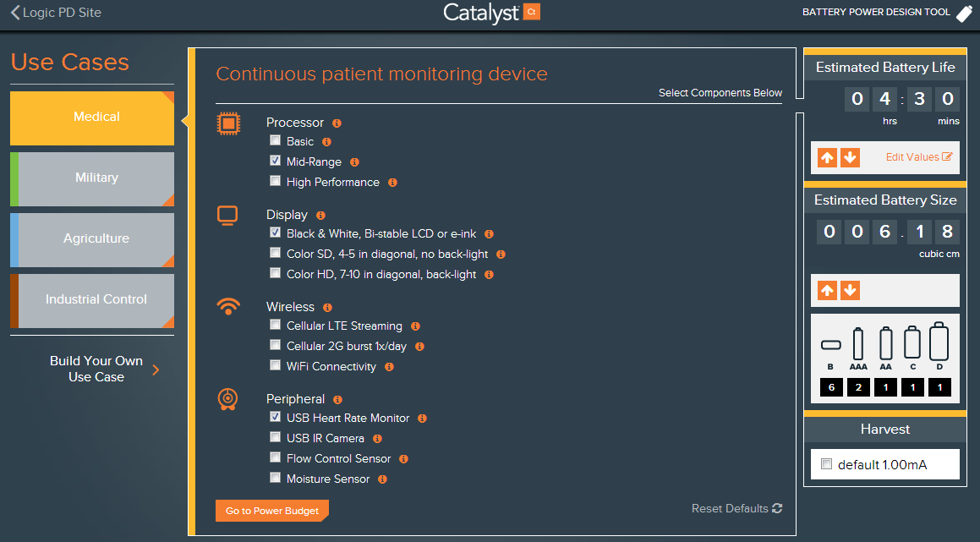Click the info icon next to USB IR Camera

pyautogui.click(x=377, y=439)
